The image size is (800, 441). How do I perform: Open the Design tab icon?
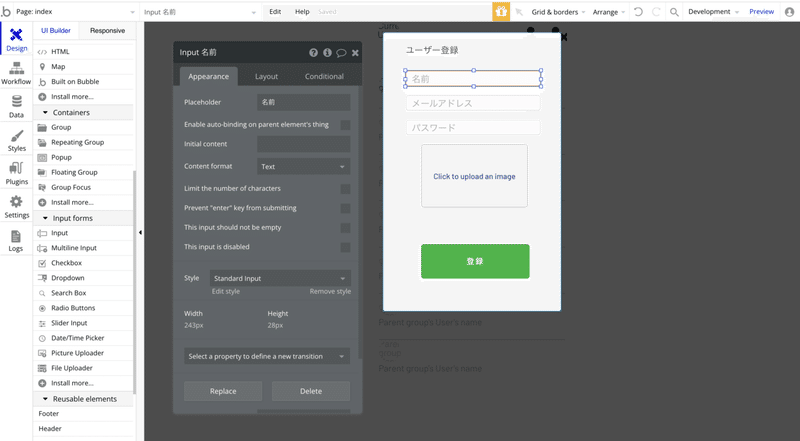point(16,35)
